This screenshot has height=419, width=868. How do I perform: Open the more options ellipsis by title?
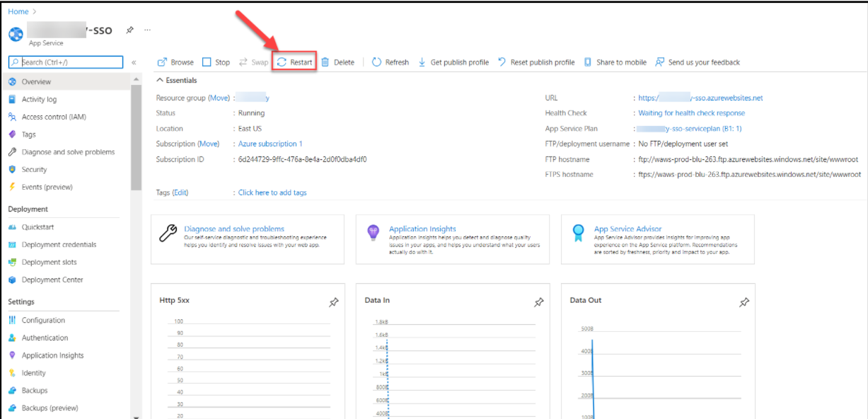[x=147, y=30]
